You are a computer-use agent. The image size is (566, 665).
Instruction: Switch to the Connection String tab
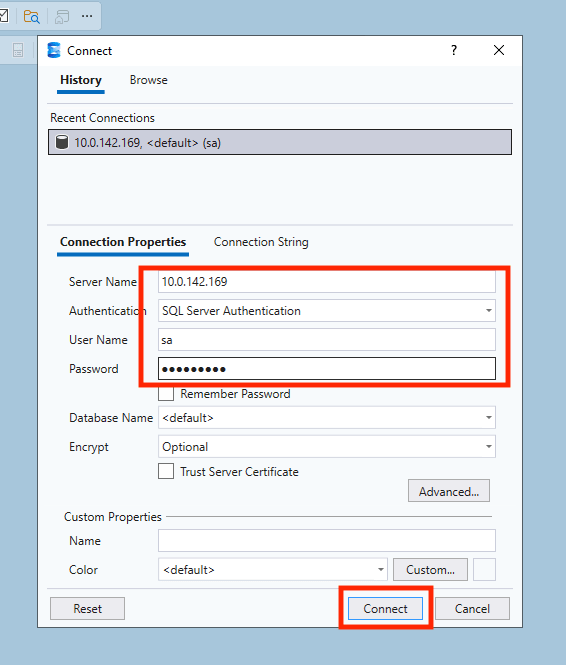click(261, 242)
